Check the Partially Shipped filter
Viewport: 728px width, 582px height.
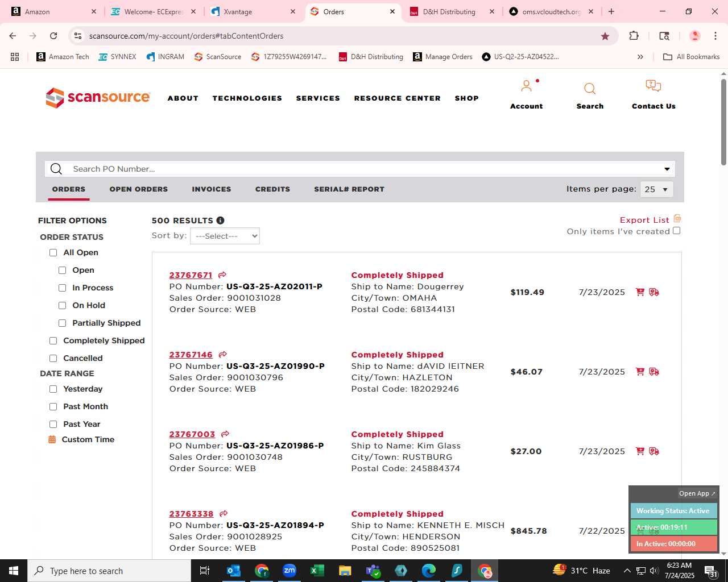point(63,323)
